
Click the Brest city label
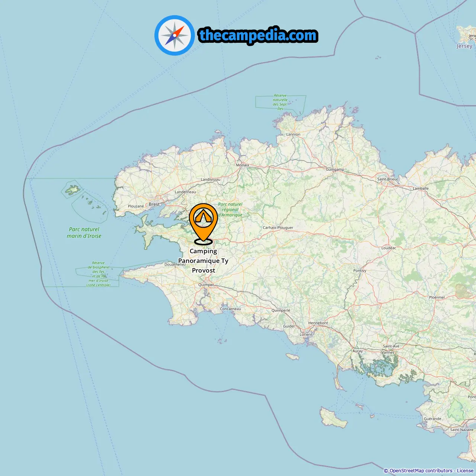click(154, 204)
